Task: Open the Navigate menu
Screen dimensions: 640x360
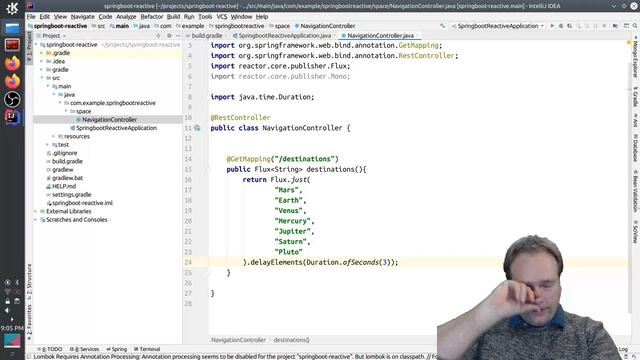Action: [82, 17]
